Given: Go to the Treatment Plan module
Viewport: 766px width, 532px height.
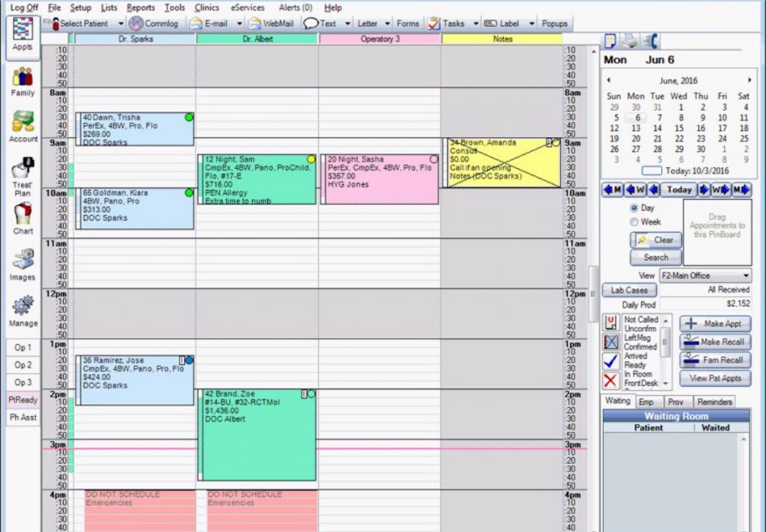Looking at the screenshot, I should coord(22,176).
